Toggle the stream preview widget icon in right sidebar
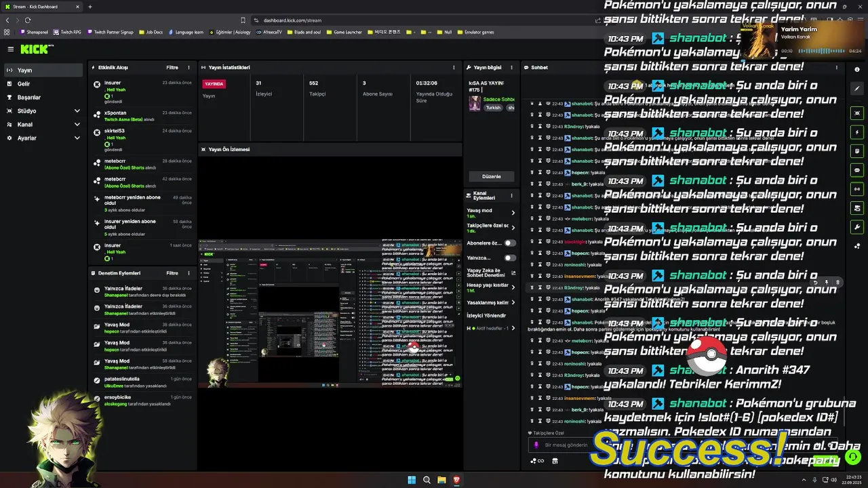 (857, 113)
